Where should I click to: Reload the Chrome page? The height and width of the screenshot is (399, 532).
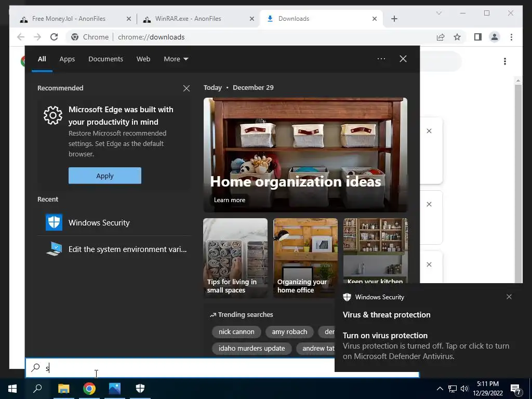54,37
